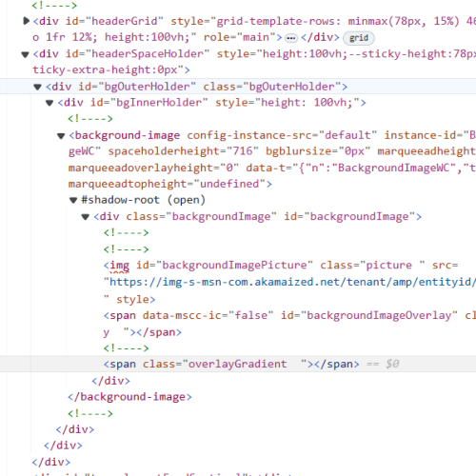Image resolution: width=476 pixels, height=476 pixels.
Task: Collapse the background-image element node
Action: tap(61, 136)
